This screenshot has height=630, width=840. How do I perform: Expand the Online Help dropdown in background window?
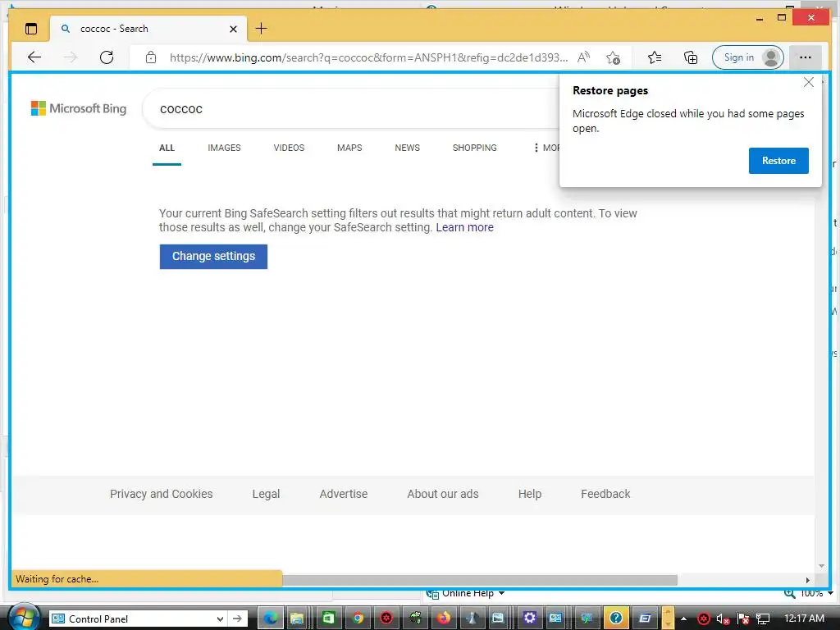(x=502, y=593)
